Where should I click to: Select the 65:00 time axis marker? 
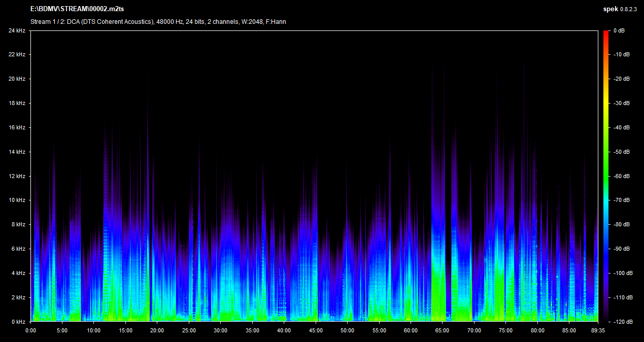point(443,330)
